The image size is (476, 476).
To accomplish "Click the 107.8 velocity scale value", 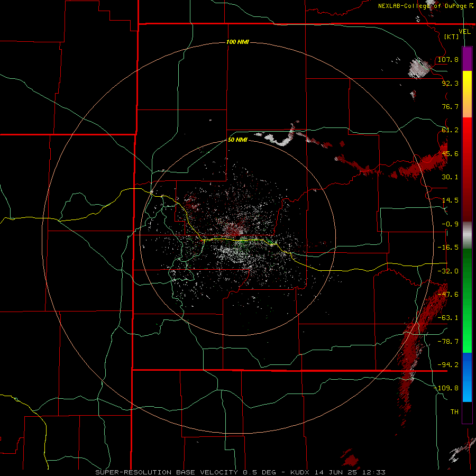I will click(448, 59).
